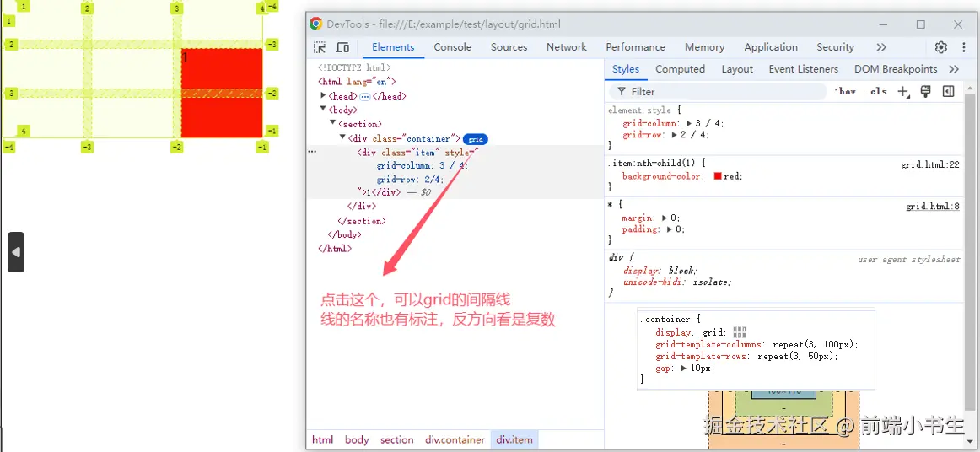This screenshot has height=452, width=980.
Task: Select the Computed sidebar tab
Action: click(680, 69)
